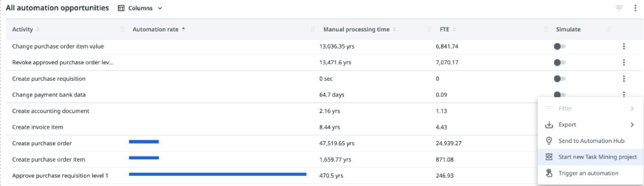Click the Activity column header

[22, 29]
